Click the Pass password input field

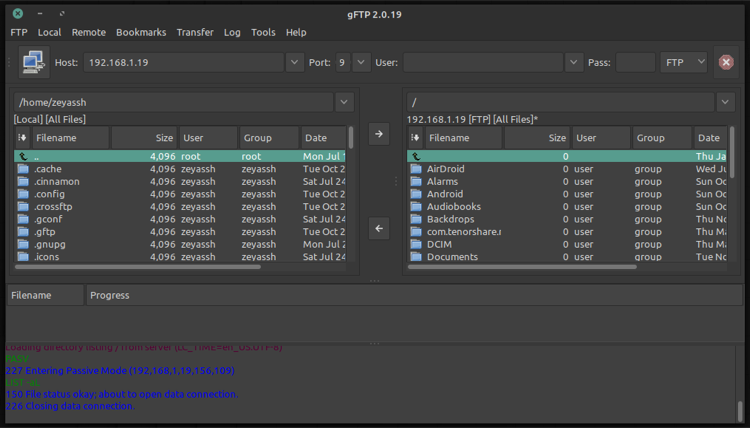click(635, 63)
